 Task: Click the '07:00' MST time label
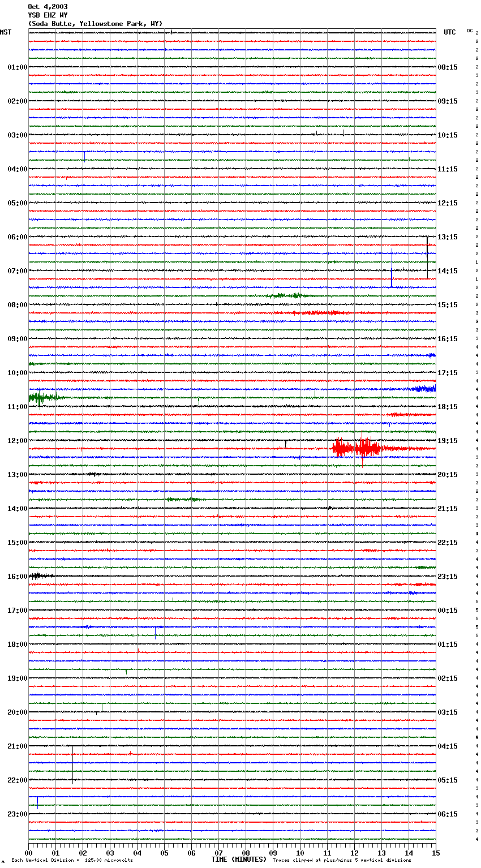(x=18, y=271)
